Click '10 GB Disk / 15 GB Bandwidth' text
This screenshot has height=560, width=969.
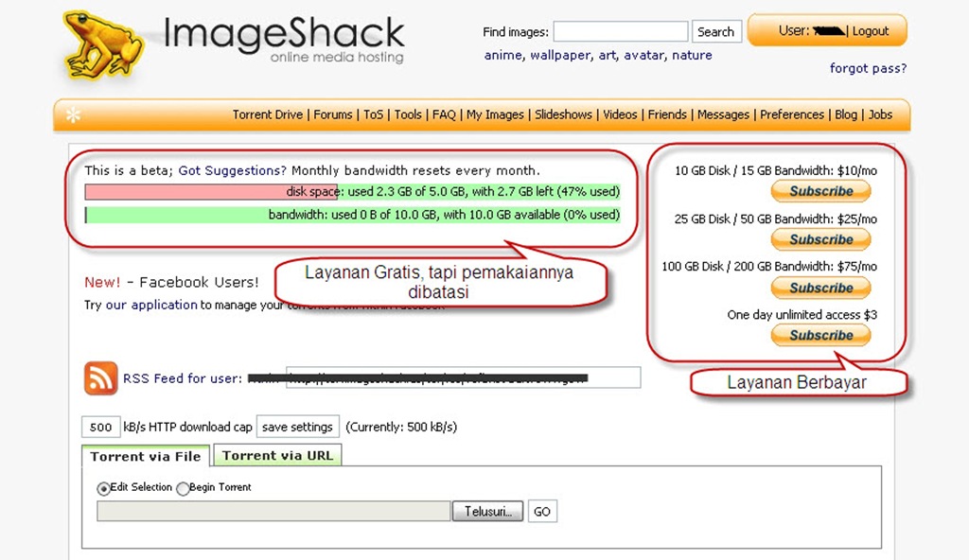754,170
